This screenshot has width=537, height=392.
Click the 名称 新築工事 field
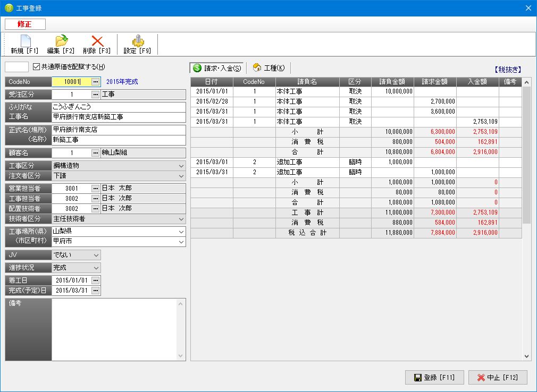pos(119,140)
